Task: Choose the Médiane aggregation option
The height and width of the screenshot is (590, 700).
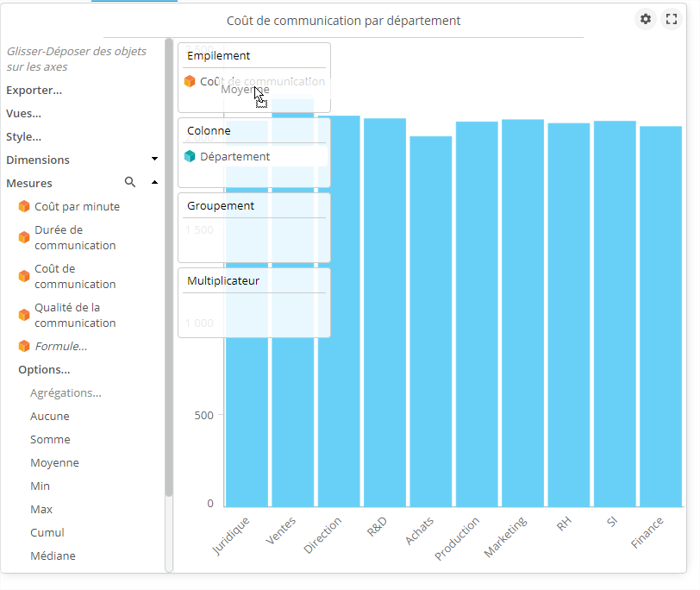Action: [53, 556]
